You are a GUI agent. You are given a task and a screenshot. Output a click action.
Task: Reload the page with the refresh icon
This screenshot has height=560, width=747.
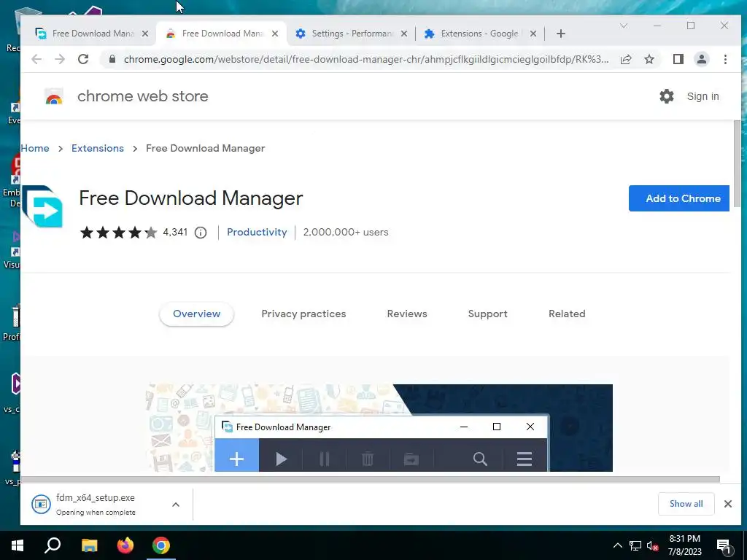click(x=83, y=59)
